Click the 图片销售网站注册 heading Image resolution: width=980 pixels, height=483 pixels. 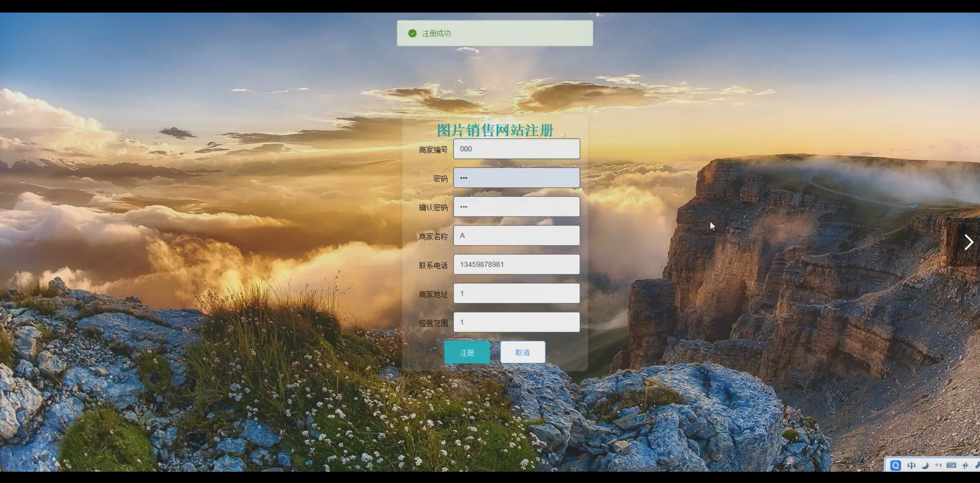point(495,130)
